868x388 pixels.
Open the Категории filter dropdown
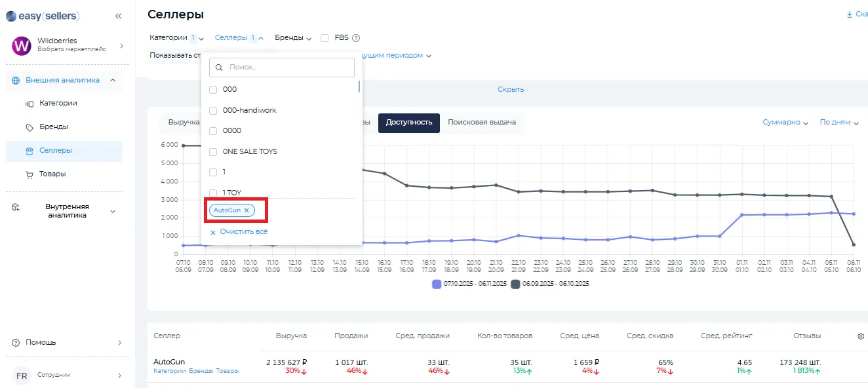[x=176, y=38]
